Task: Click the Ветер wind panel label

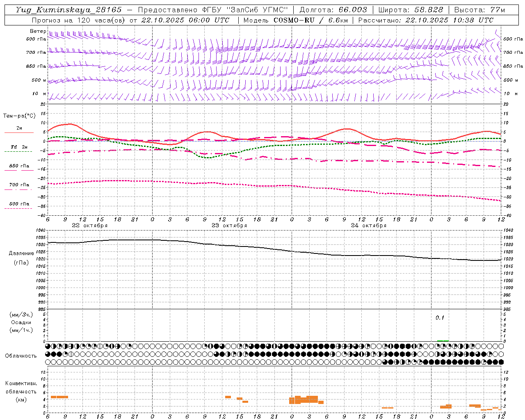Action: [38, 31]
